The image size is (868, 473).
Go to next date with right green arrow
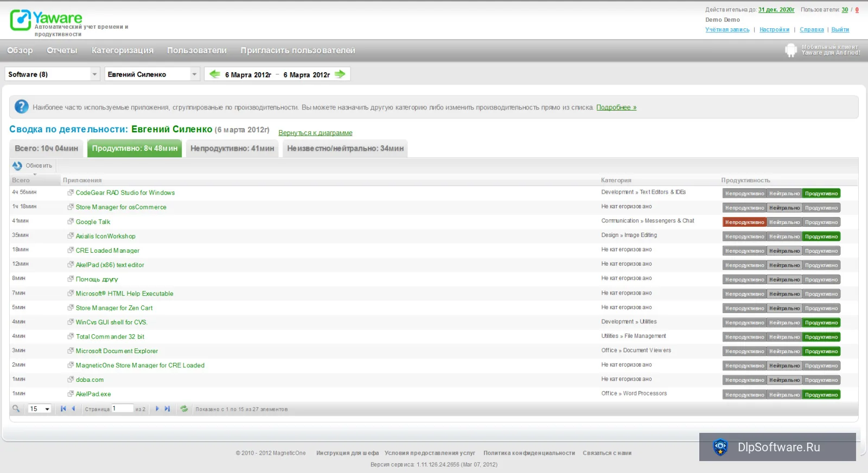(340, 74)
